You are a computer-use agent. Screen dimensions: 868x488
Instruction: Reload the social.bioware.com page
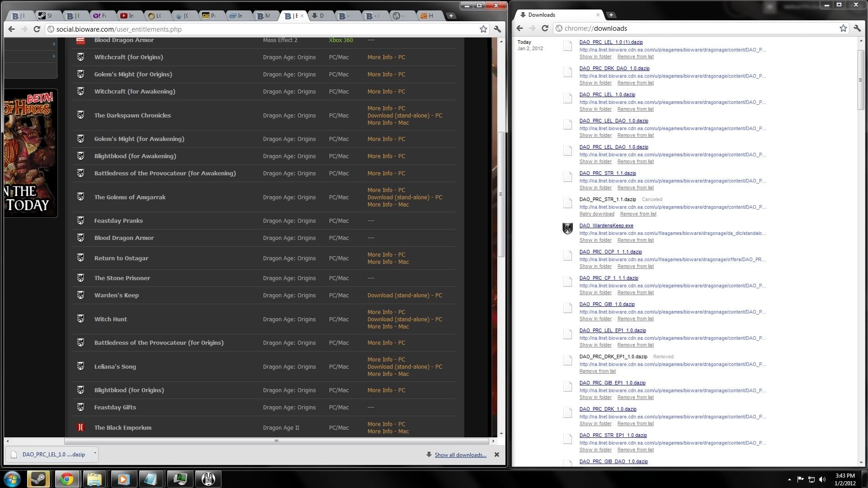[x=37, y=29]
